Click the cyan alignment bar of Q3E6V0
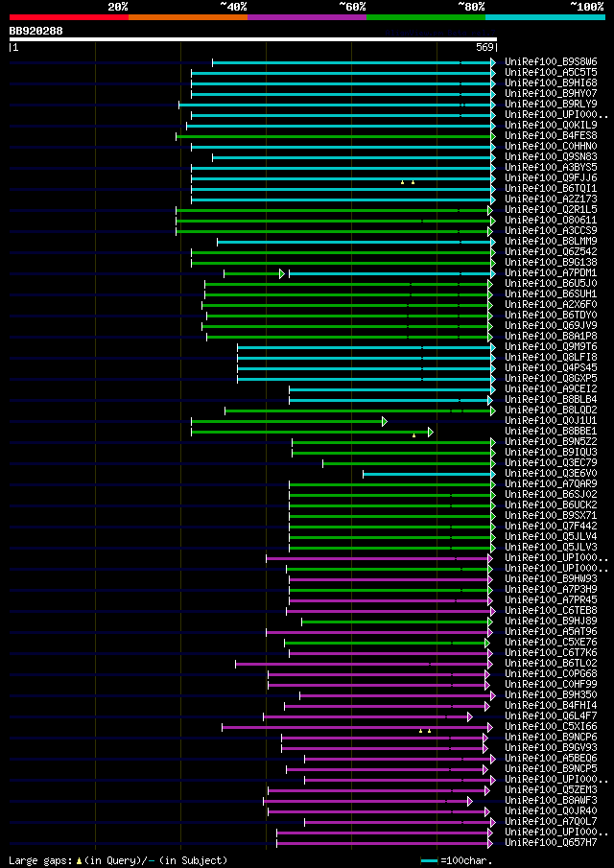The height and width of the screenshot is (868, 614). tap(429, 474)
